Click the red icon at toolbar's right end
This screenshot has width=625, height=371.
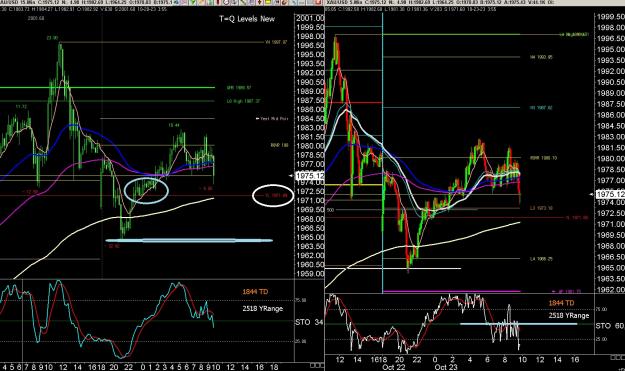pyautogui.click(x=318, y=2)
